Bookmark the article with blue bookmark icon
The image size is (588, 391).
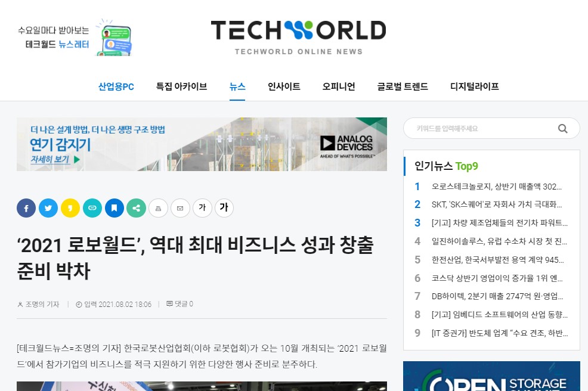click(114, 208)
